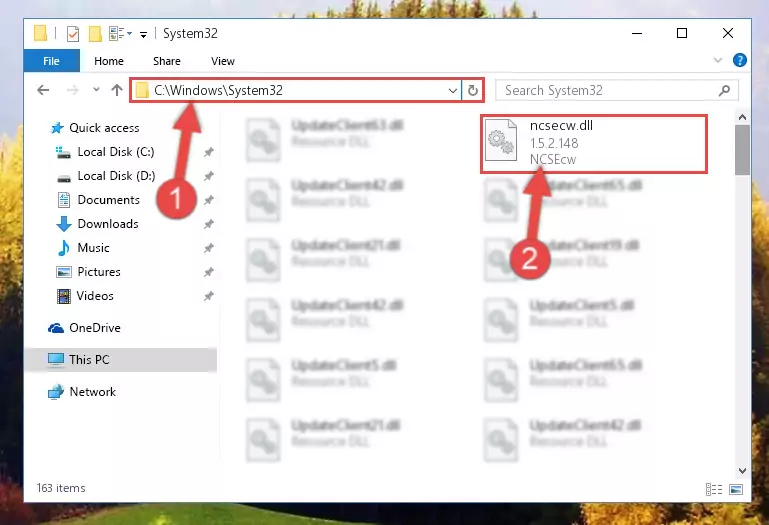Switch to the Share ribbon tab
This screenshot has height=525, width=769.
[167, 61]
